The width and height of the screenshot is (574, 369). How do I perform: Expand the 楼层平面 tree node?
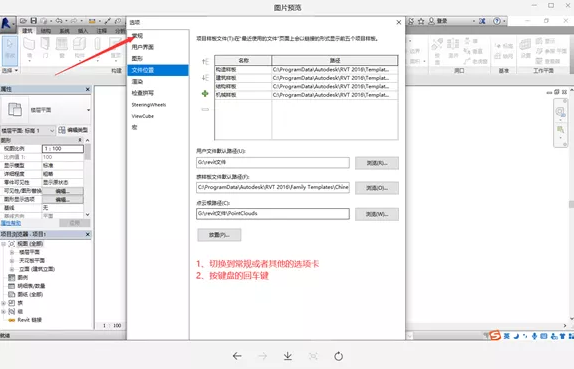tap(12, 252)
